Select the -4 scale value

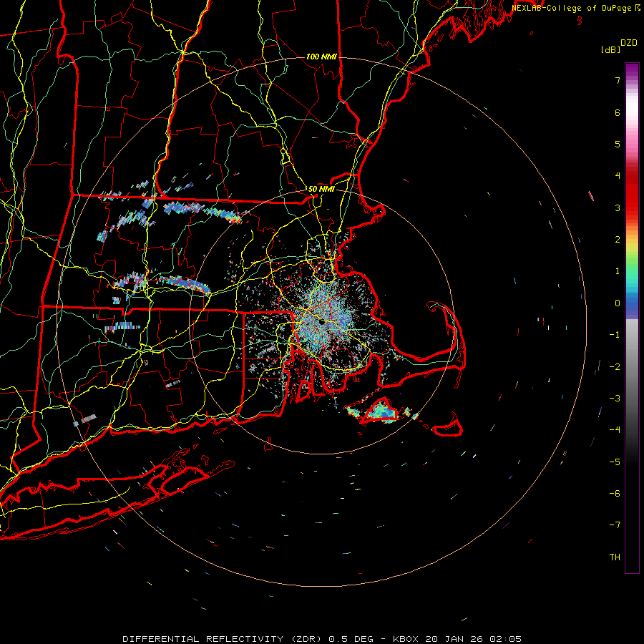tap(615, 430)
